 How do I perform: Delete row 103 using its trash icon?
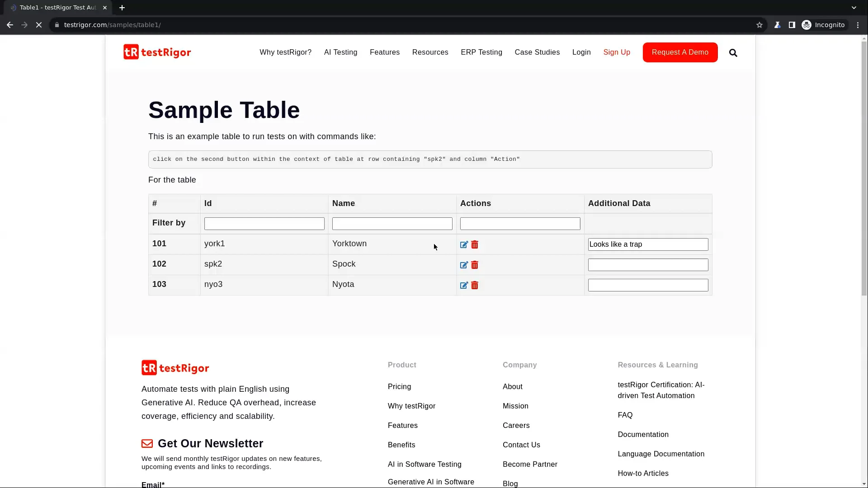[474, 285]
